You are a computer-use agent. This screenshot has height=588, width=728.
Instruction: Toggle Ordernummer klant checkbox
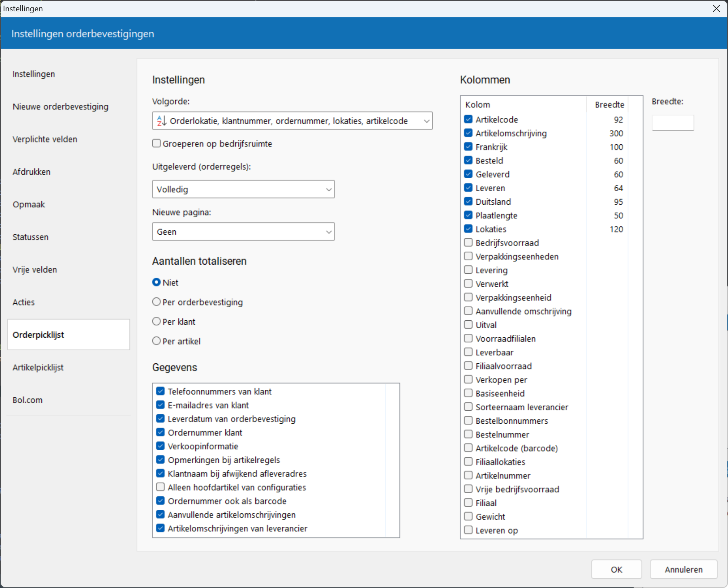pyautogui.click(x=160, y=432)
